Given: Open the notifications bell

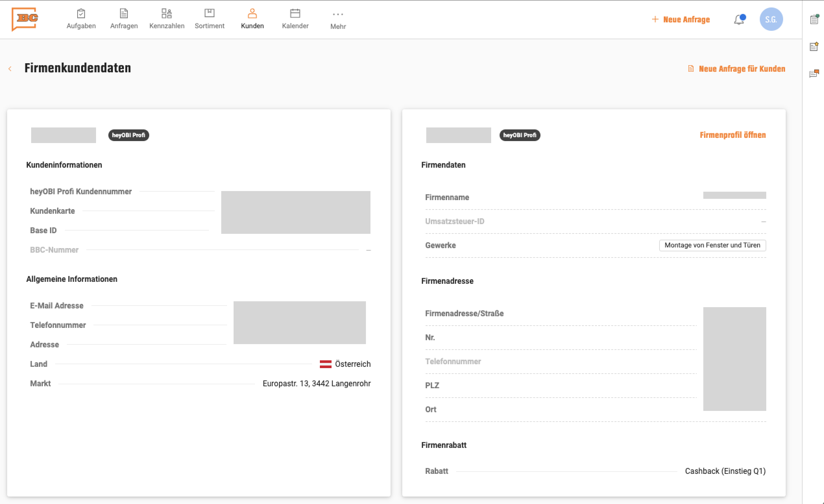Looking at the screenshot, I should click(x=739, y=20).
